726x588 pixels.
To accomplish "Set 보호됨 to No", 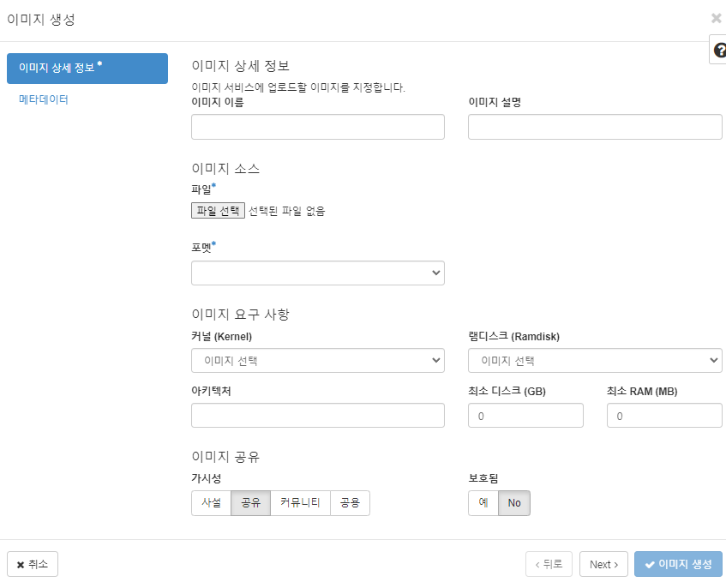I will (514, 503).
